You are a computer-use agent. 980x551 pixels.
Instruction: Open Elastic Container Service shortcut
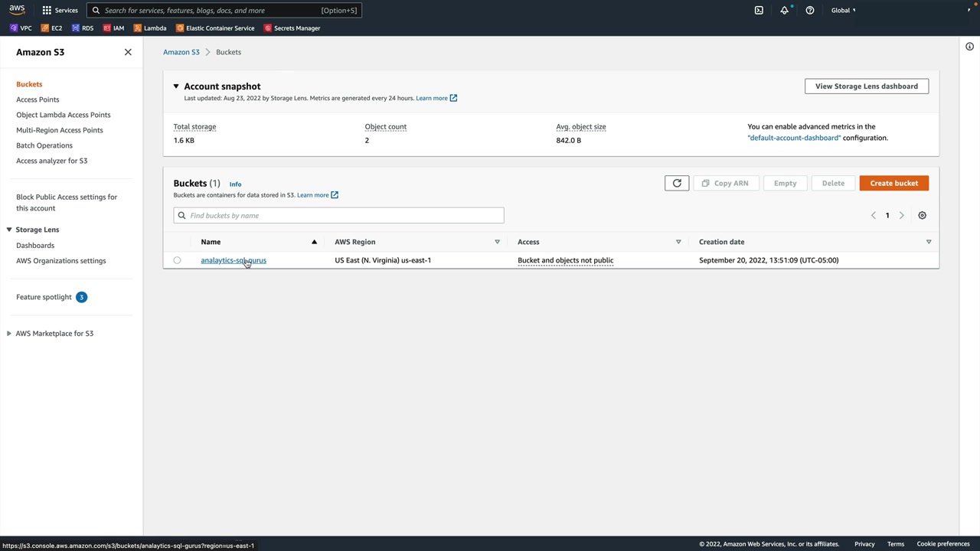coord(215,28)
